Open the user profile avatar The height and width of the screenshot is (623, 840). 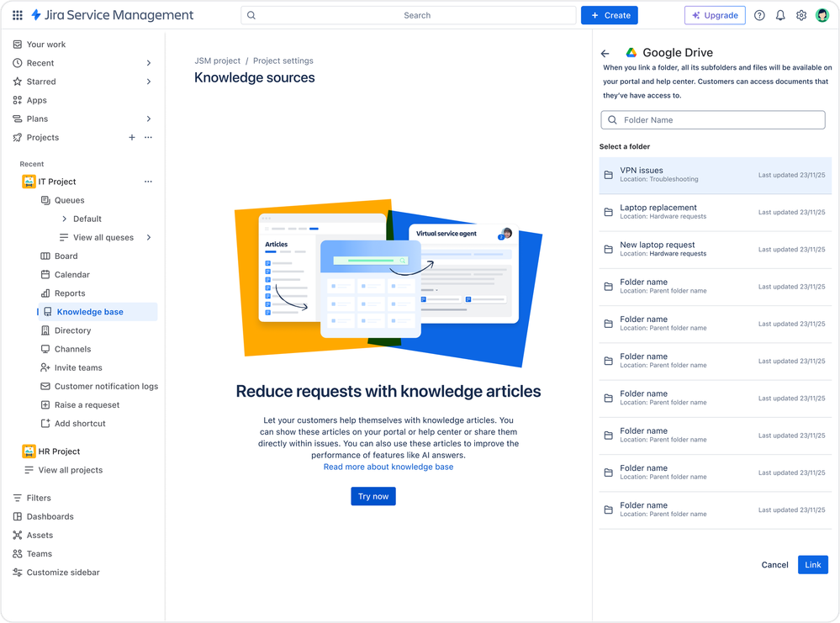pos(822,15)
